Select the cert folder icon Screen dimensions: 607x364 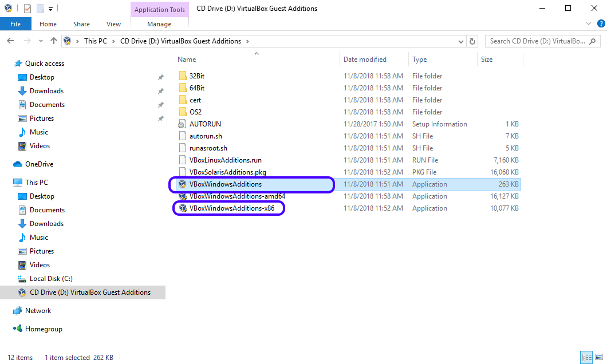[183, 100]
